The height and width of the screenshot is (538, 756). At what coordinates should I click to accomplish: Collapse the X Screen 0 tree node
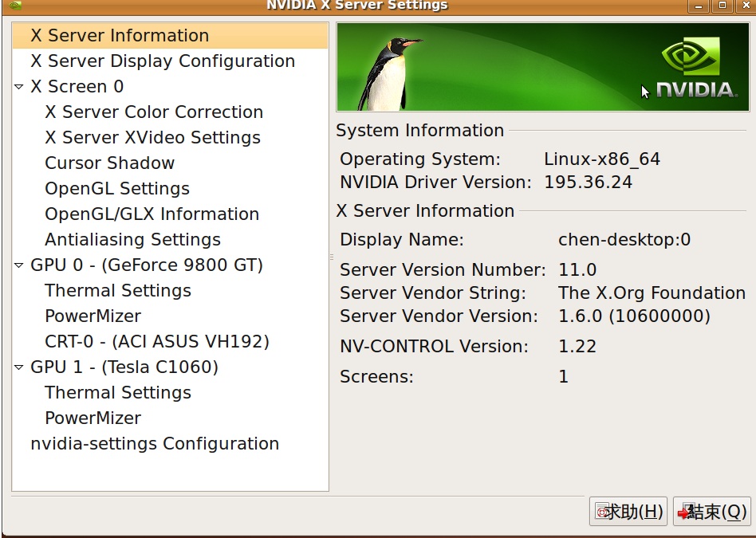point(19,87)
